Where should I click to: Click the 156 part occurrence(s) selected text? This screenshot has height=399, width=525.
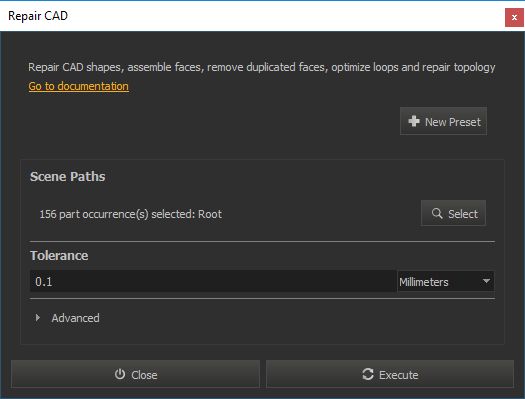click(131, 214)
